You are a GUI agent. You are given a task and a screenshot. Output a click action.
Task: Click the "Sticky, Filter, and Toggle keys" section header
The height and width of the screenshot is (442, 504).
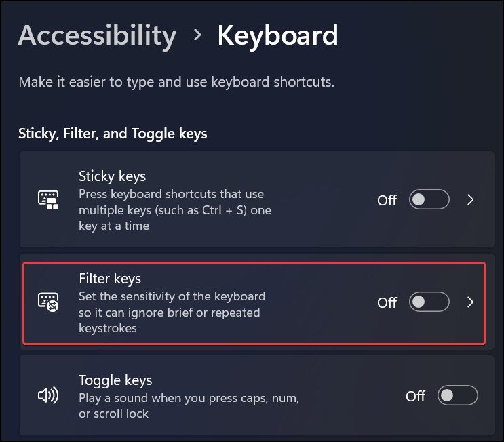(x=113, y=134)
